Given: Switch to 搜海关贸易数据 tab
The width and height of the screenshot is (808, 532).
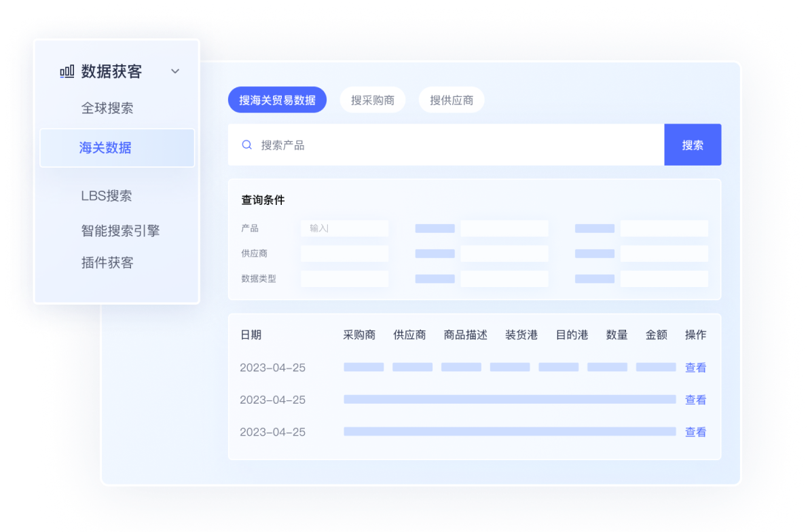Looking at the screenshot, I should pos(277,100).
